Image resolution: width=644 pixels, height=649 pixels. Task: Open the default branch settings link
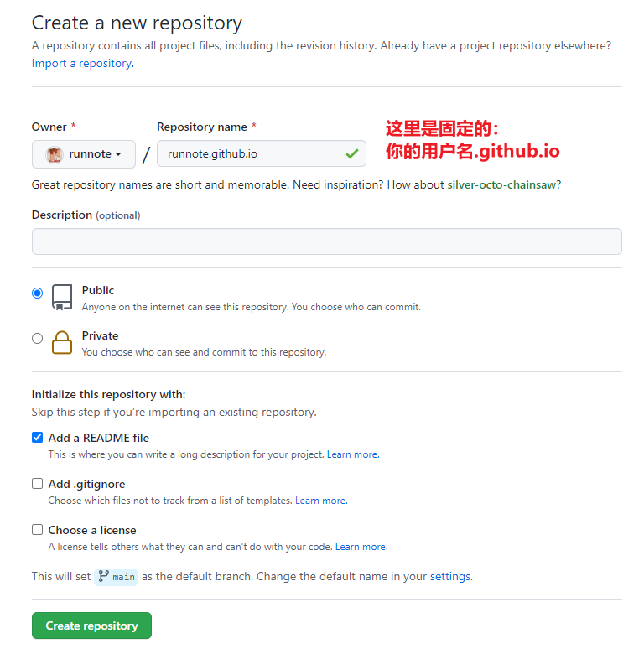(x=450, y=577)
